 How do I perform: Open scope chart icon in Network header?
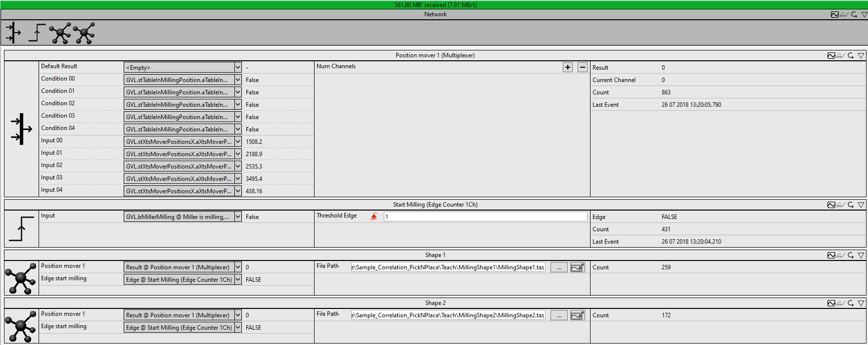click(835, 14)
